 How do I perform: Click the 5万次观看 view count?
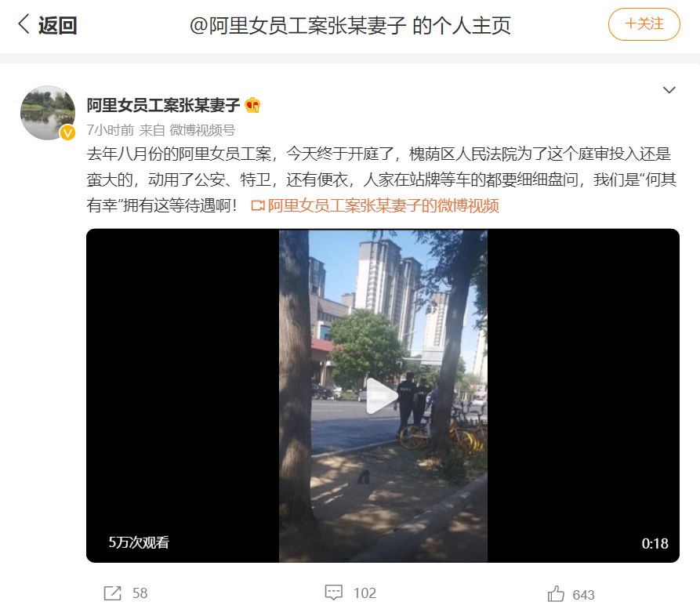(139, 542)
